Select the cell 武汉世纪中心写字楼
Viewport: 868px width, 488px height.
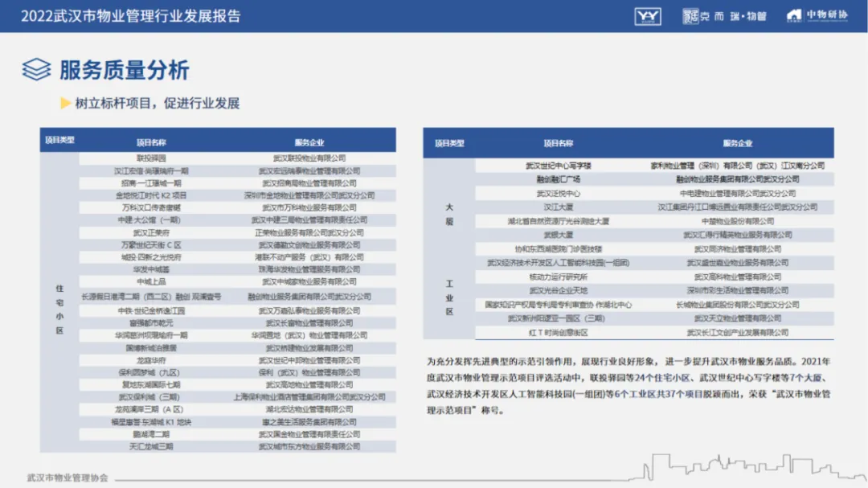coord(558,166)
